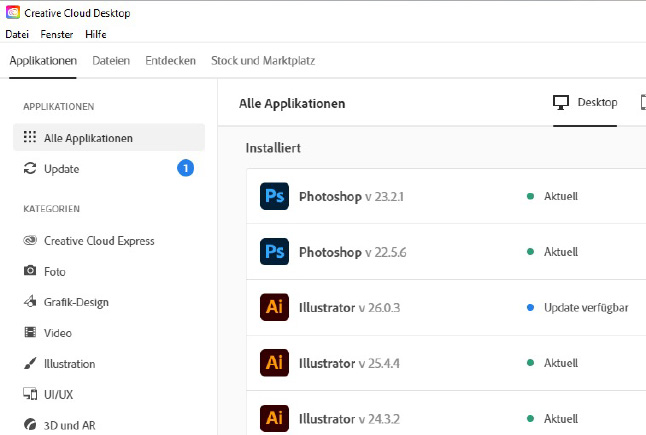Click Aktuell status of Photoshop v 22.5.6
This screenshot has width=646, height=435.
pos(552,252)
